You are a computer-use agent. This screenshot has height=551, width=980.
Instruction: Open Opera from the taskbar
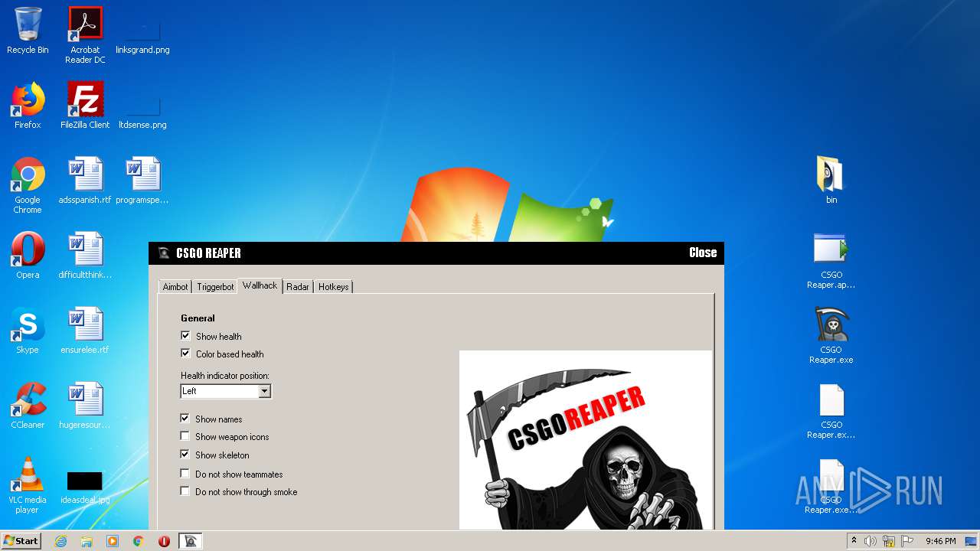coord(164,541)
